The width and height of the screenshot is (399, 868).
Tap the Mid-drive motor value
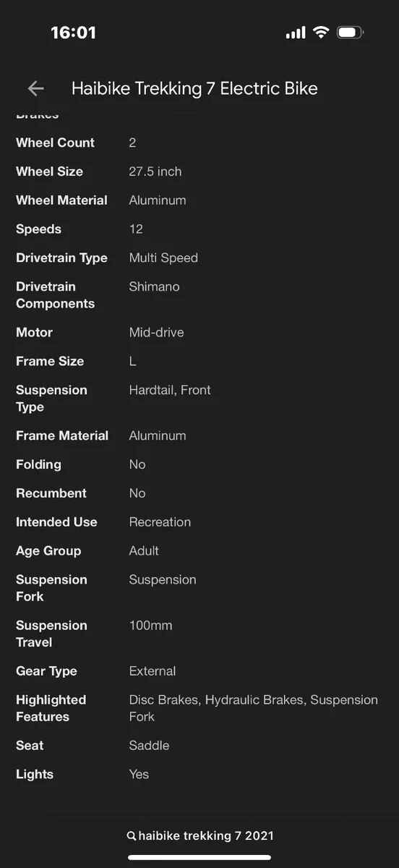[x=156, y=333]
